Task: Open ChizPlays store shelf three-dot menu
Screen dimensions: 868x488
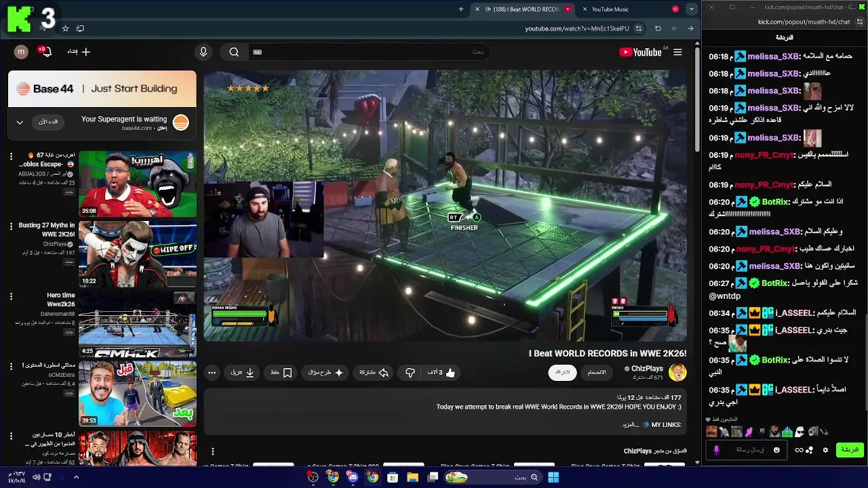Action: click(212, 451)
